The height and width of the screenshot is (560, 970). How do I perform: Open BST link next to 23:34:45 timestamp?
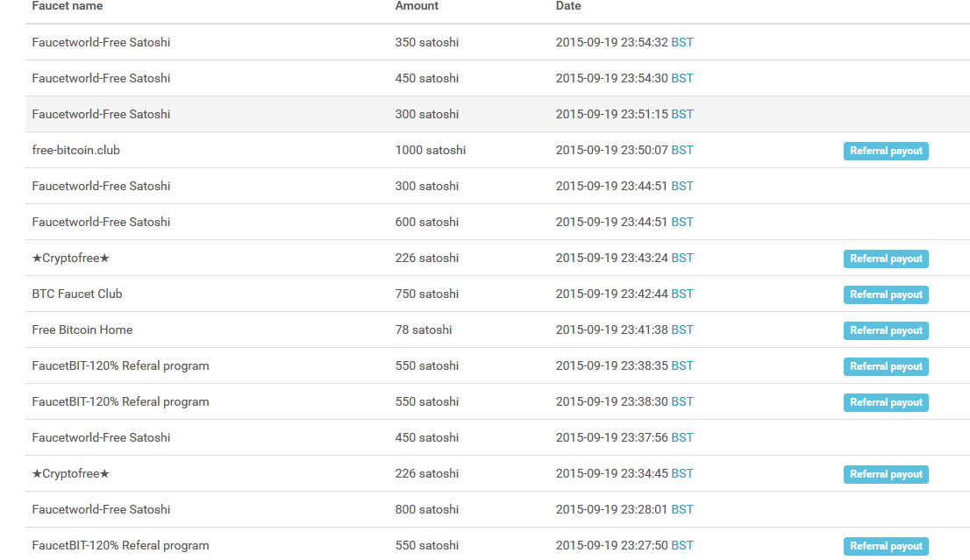point(682,473)
